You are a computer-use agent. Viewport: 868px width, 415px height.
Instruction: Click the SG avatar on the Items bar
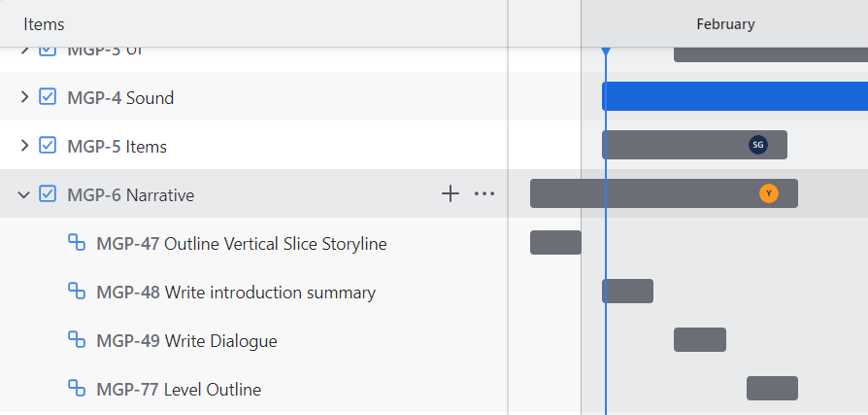tap(758, 145)
